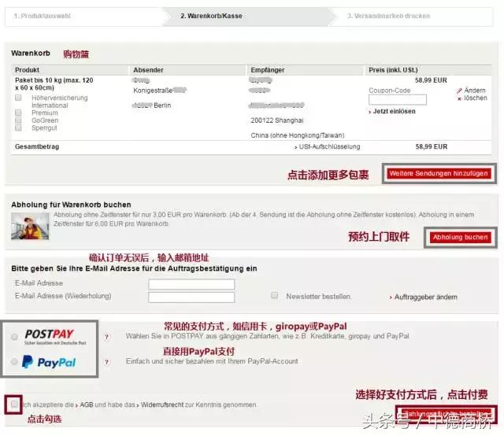Screen dimensions: 504x436
Task: Enable the Höherversicherung International checkbox
Action: [18, 98]
